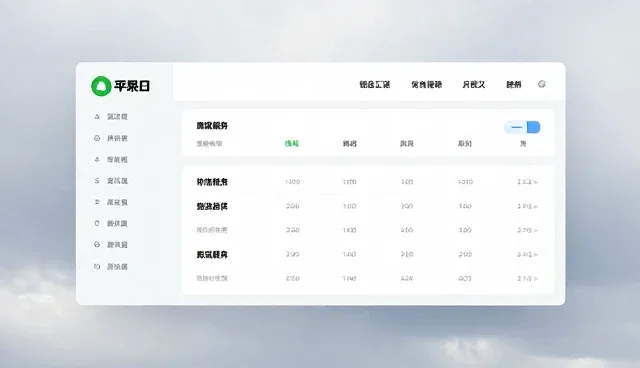Click the bold brand name beside green logo
640x368 pixels.
coord(132,86)
